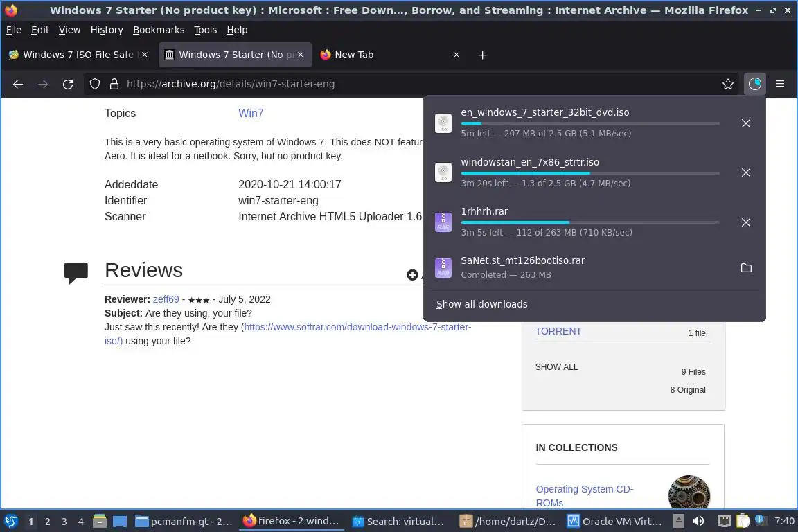
Task: Show site security padlock info
Action: (x=114, y=84)
